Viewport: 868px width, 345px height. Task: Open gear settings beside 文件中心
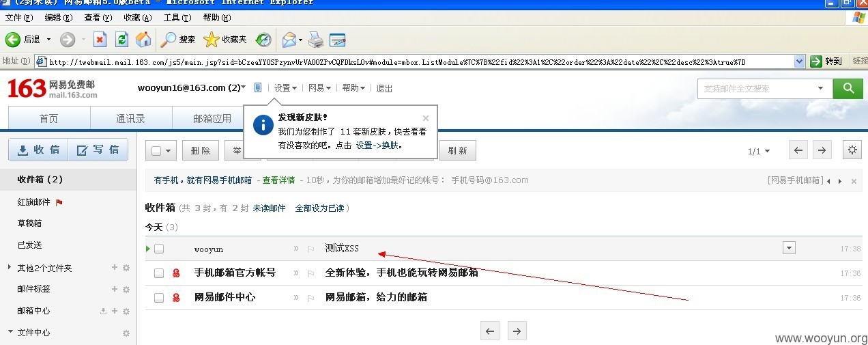126,333
